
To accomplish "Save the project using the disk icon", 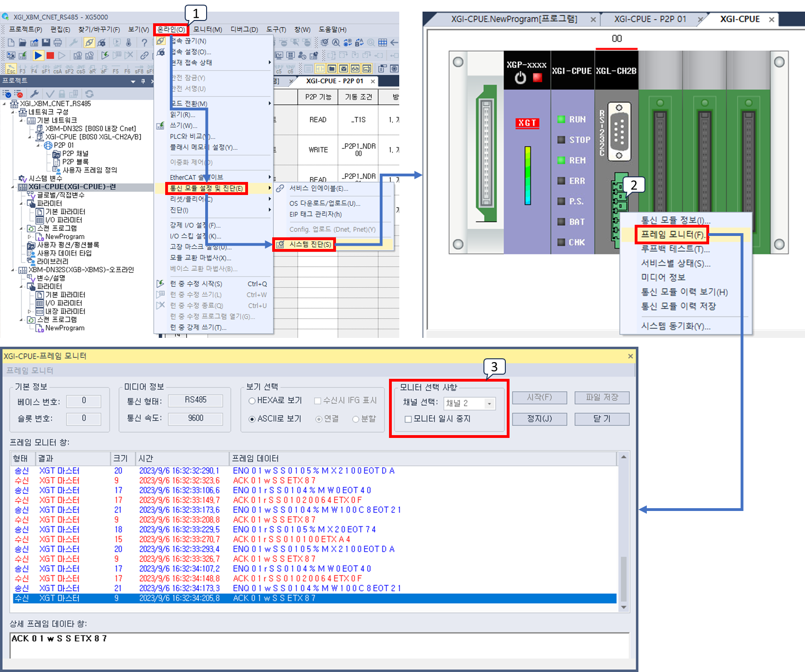I will coord(46,42).
